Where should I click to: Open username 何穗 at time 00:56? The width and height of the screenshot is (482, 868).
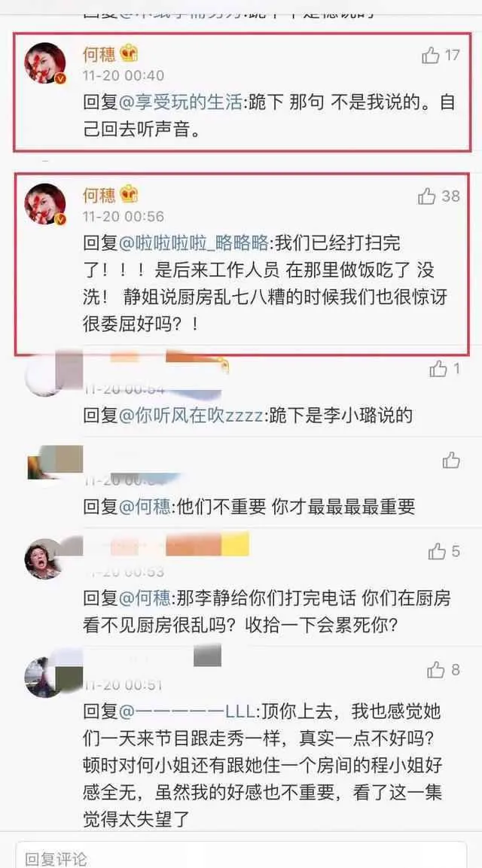[x=99, y=195]
